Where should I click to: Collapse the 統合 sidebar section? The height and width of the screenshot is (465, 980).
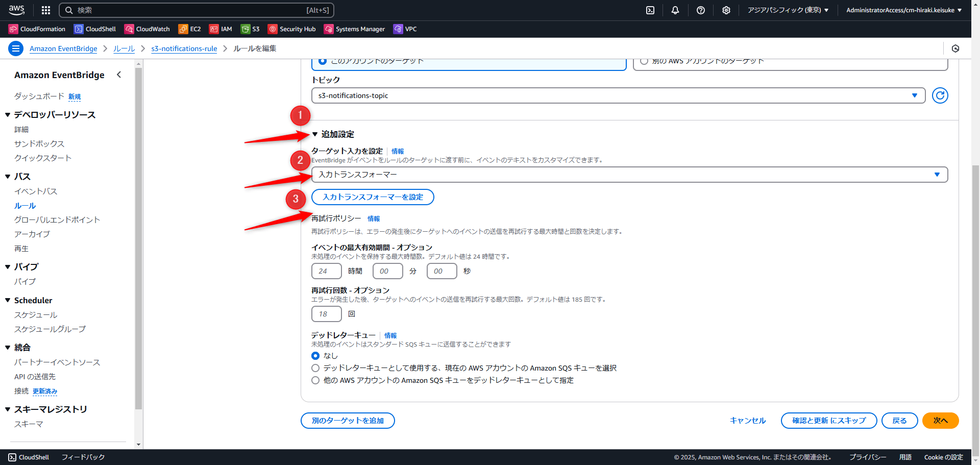click(8, 348)
